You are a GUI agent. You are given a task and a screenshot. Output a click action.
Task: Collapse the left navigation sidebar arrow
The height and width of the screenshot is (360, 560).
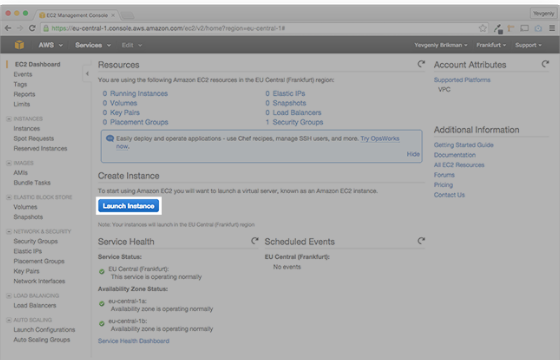[x=87, y=74]
